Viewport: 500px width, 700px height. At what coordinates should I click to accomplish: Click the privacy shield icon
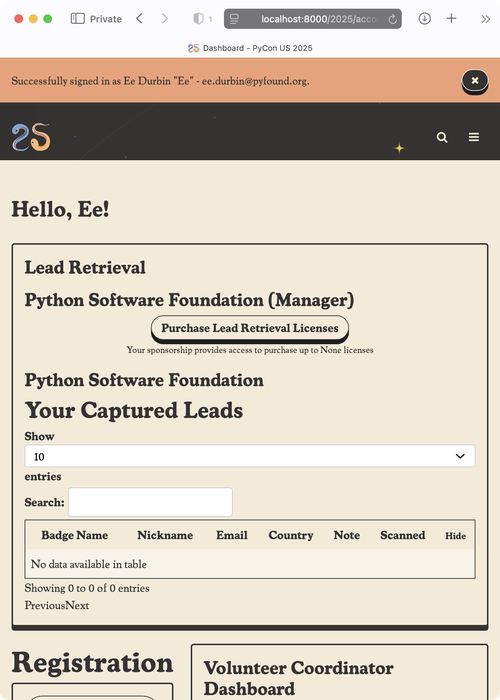tap(198, 18)
